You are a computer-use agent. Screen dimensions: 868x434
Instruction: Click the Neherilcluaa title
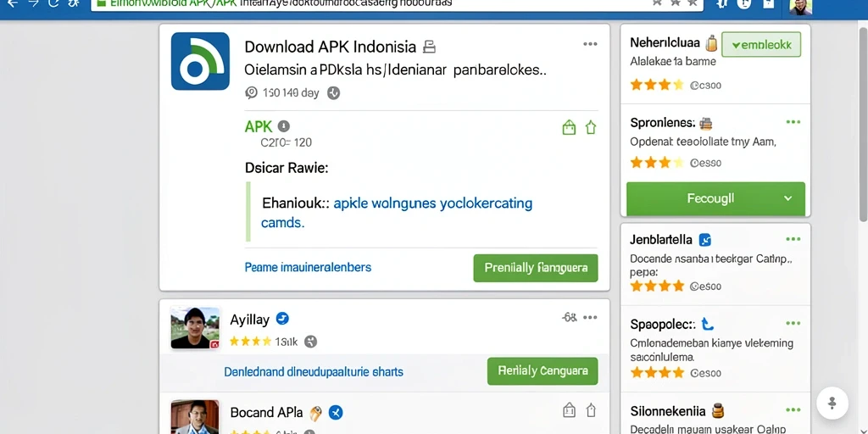[x=665, y=42]
